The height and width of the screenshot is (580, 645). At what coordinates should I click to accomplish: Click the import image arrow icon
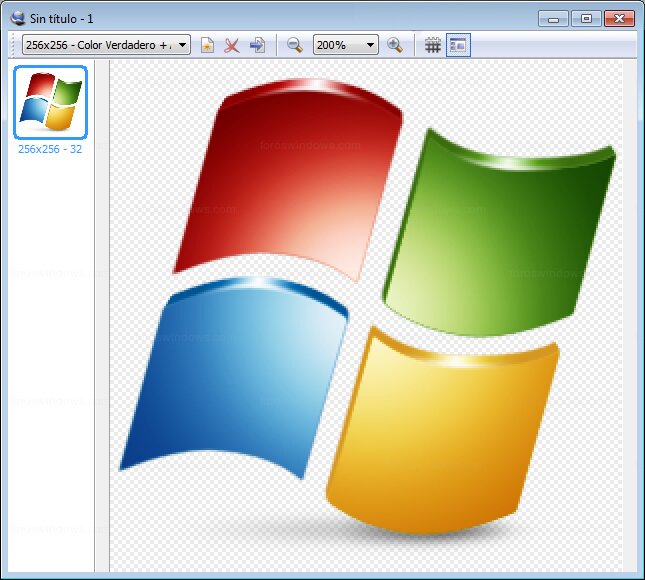[258, 45]
